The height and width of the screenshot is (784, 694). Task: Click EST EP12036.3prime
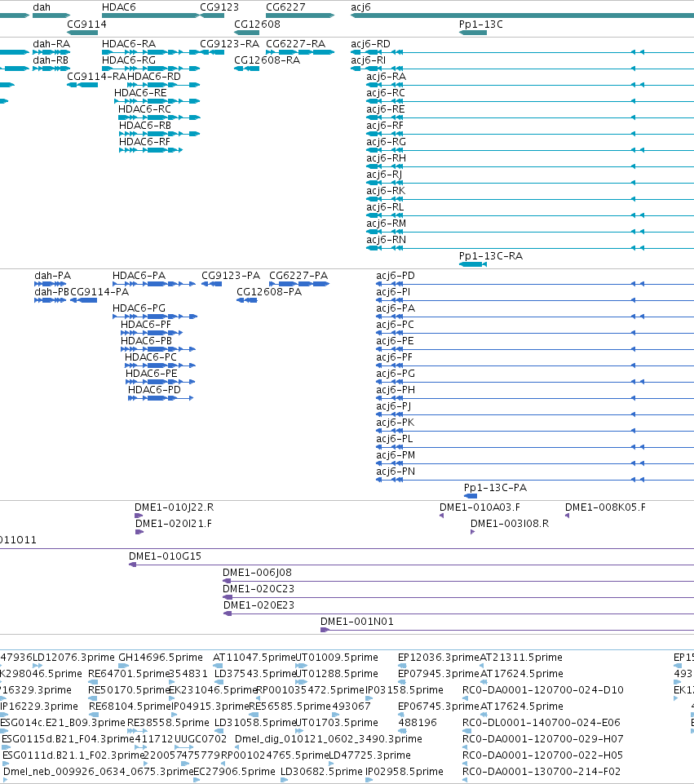click(439, 658)
